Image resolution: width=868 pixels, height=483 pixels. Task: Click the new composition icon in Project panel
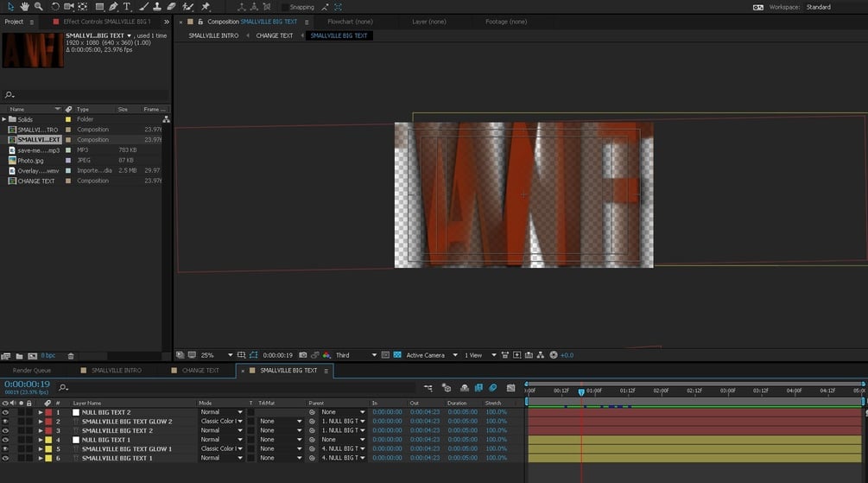click(32, 356)
